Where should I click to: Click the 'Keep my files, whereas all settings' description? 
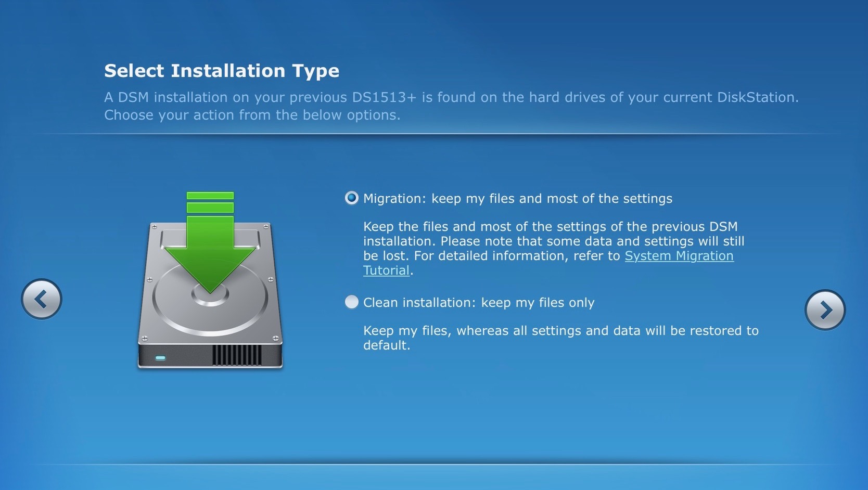[561, 338]
